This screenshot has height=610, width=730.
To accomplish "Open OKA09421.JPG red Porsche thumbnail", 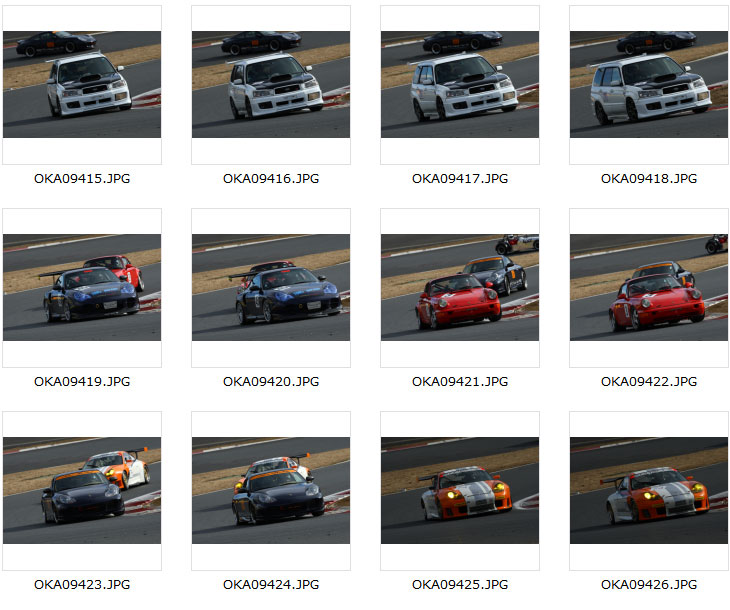I will [460, 287].
